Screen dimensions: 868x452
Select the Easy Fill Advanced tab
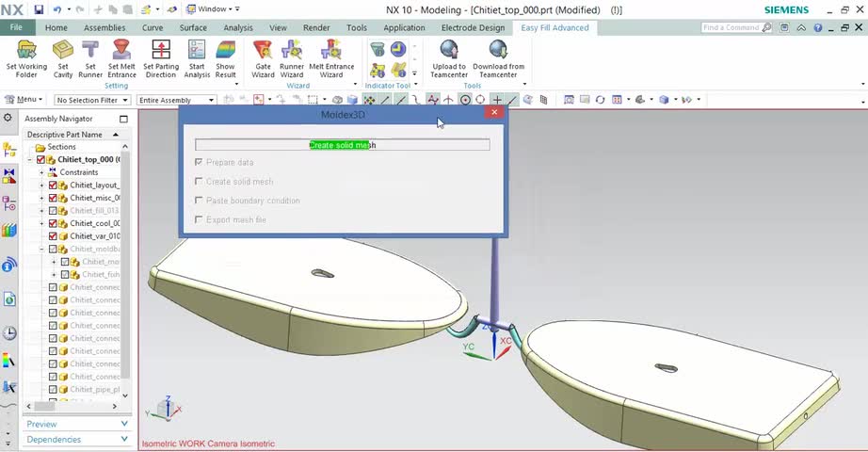(555, 27)
